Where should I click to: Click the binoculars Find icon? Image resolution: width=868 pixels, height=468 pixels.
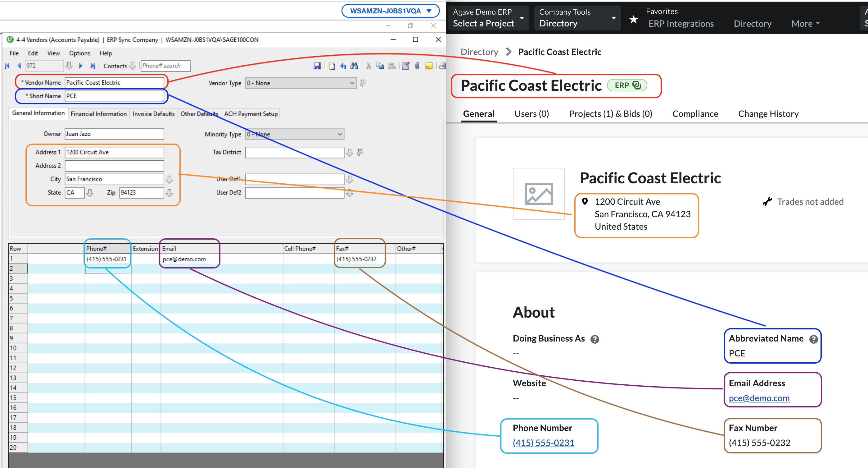click(354, 66)
